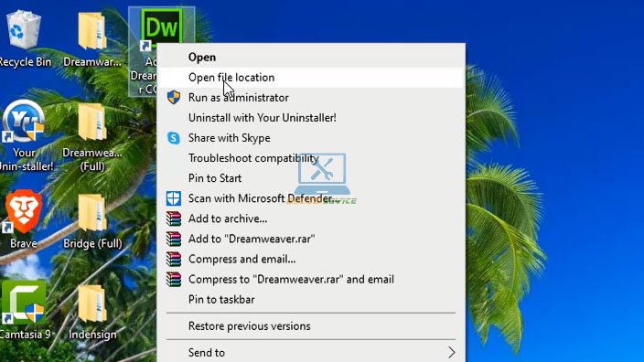
Task: Expand the Send to submenu arrow
Action: coord(451,352)
